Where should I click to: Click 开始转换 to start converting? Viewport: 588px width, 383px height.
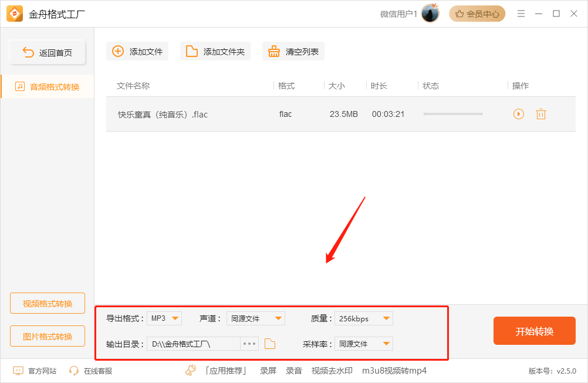click(x=535, y=331)
